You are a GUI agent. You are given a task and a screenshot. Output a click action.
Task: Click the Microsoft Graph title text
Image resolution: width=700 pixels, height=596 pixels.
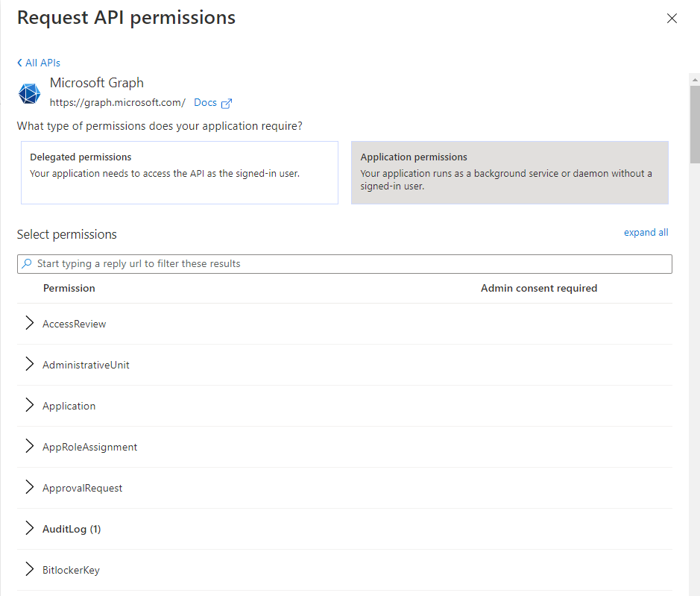(97, 83)
